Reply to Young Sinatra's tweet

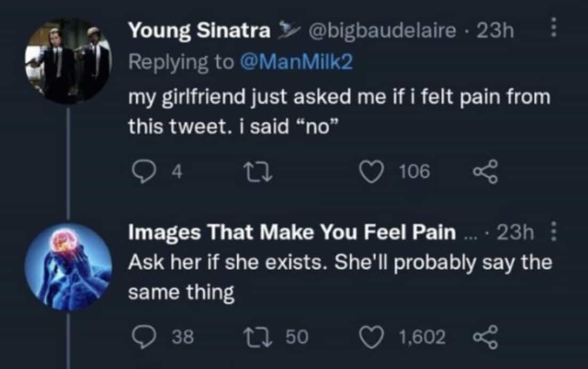coord(142,172)
